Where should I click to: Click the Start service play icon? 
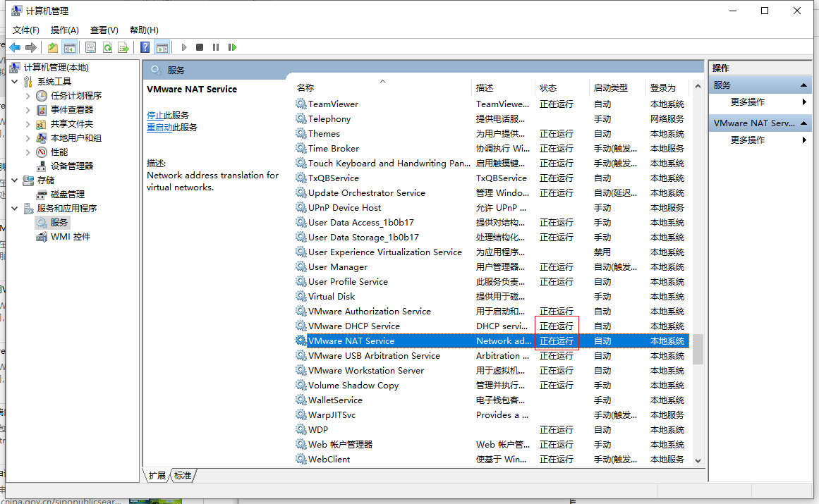point(184,47)
